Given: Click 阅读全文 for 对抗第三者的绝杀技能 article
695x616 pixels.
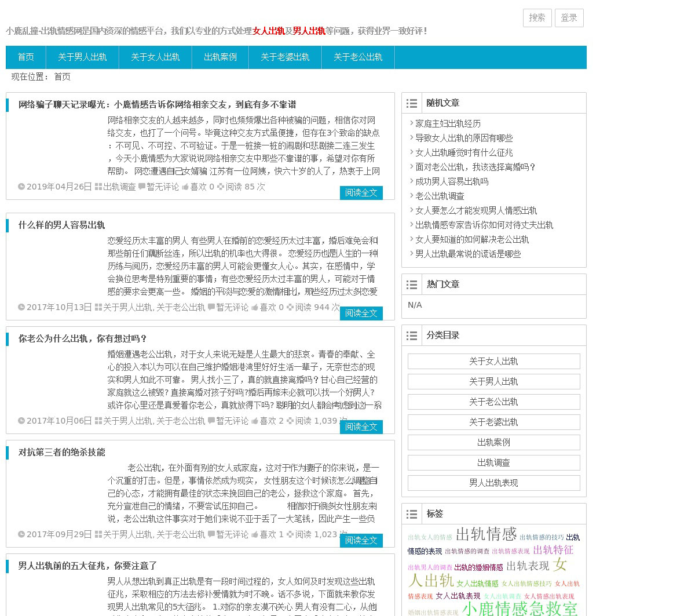Looking at the screenshot, I should pyautogui.click(x=361, y=540).
